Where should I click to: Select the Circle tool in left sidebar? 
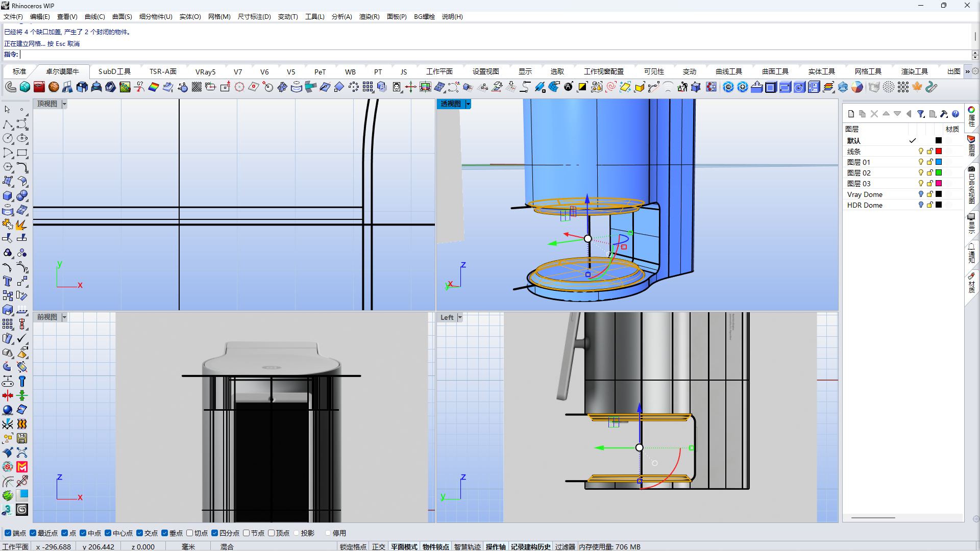8,138
